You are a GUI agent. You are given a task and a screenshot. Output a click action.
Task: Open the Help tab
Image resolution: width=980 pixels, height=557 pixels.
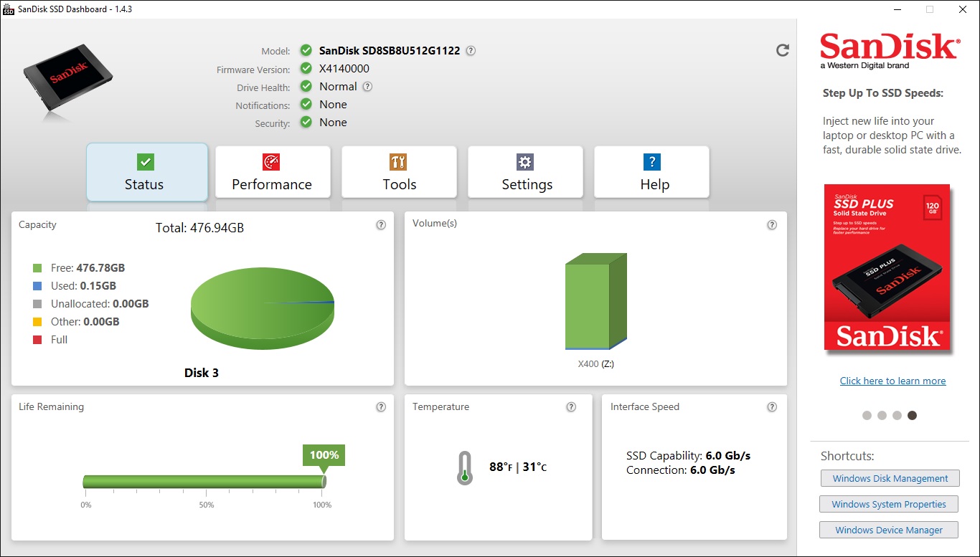pyautogui.click(x=652, y=172)
